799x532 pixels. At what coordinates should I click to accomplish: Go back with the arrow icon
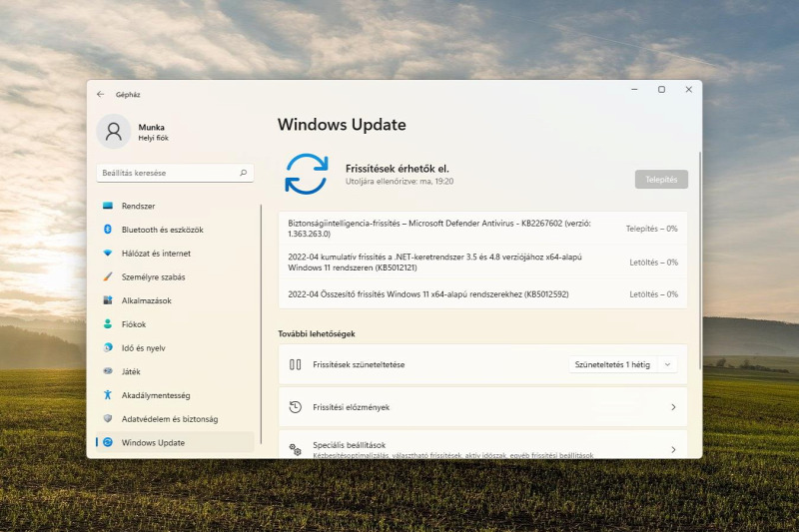(101, 94)
